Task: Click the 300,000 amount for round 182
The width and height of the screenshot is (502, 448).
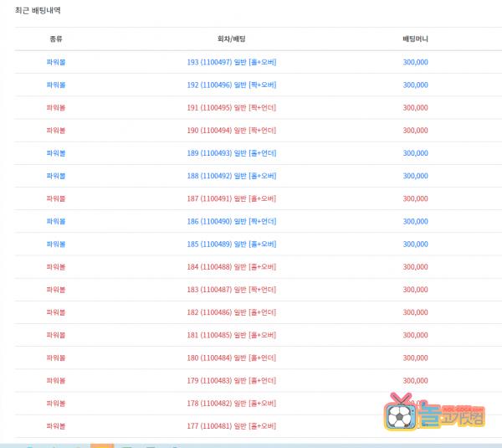Action: click(415, 312)
